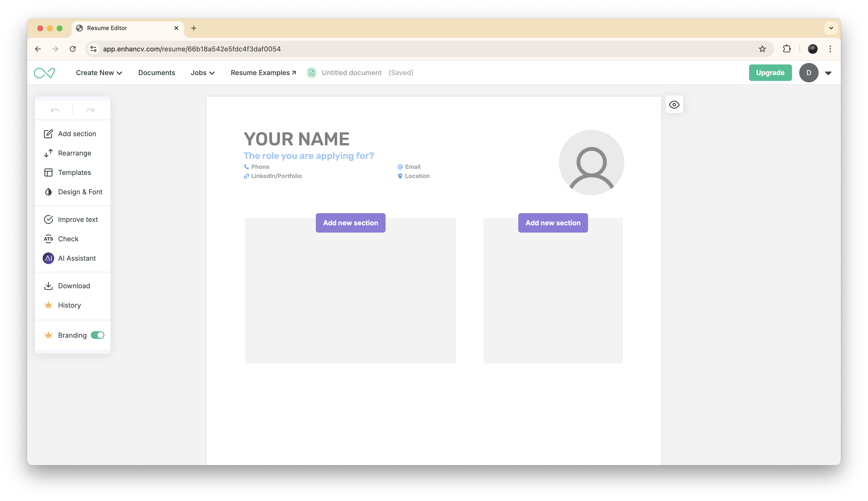This screenshot has height=501, width=868.
Task: Open Chrome three-dot menu
Action: [x=830, y=49]
